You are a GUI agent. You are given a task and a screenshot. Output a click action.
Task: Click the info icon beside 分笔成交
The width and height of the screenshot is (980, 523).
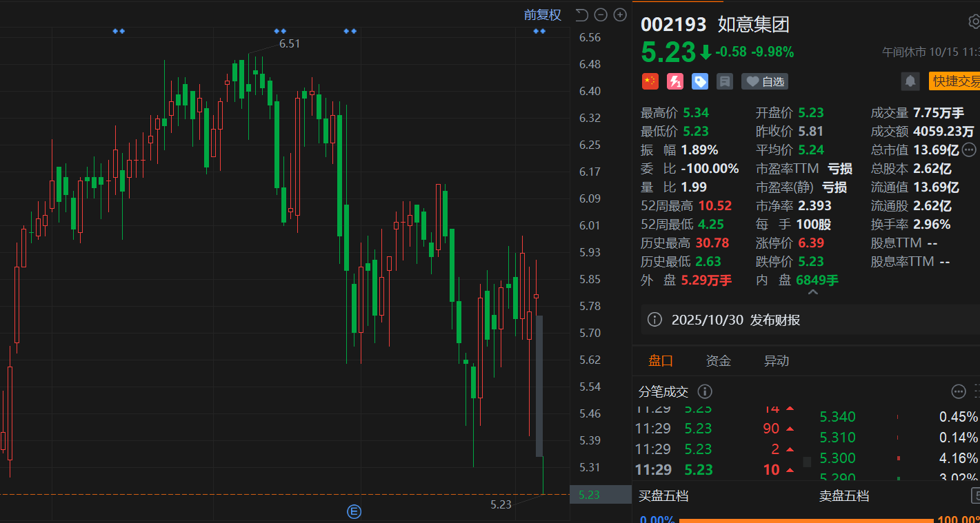point(705,391)
